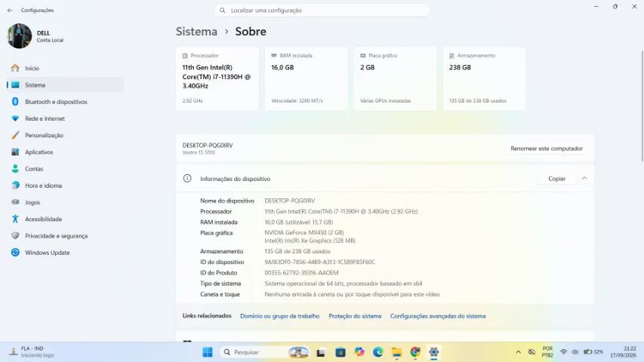Open Personalização settings
This screenshot has width=644, height=362.
click(65, 135)
